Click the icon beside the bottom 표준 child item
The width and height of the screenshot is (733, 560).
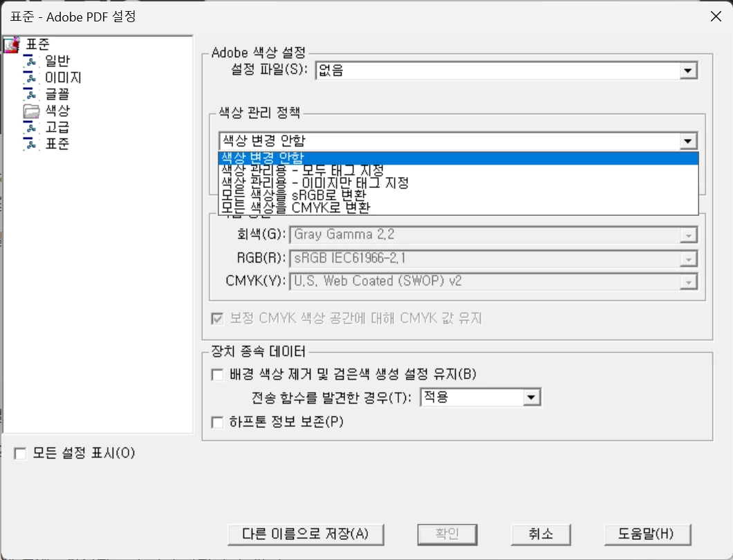[x=30, y=144]
